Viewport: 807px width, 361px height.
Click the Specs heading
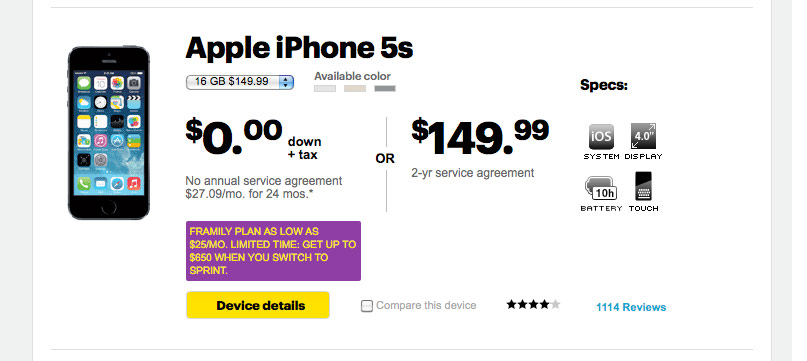click(604, 85)
